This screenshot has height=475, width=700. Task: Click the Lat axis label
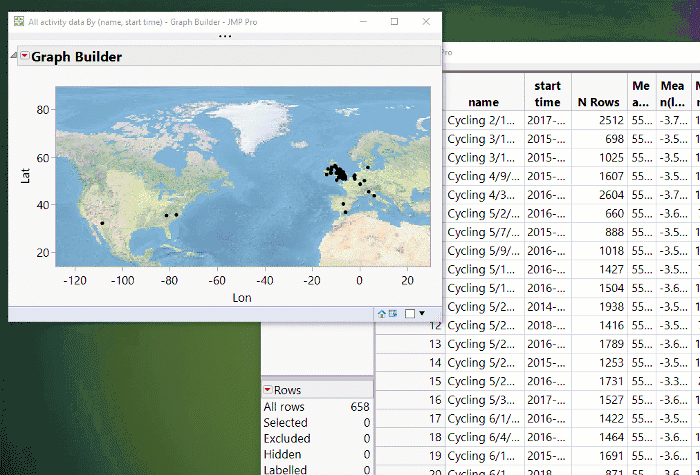(x=27, y=176)
